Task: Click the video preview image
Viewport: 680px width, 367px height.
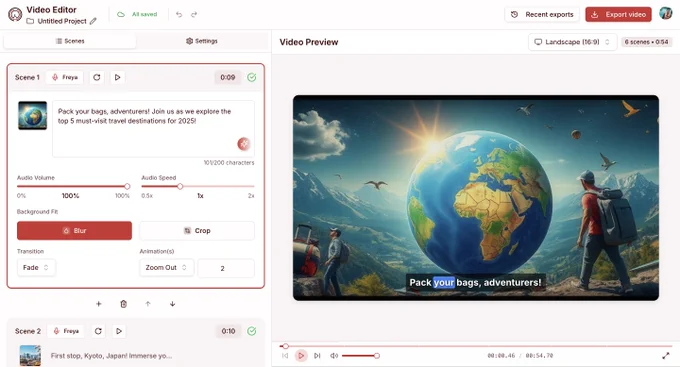Action: pos(476,198)
